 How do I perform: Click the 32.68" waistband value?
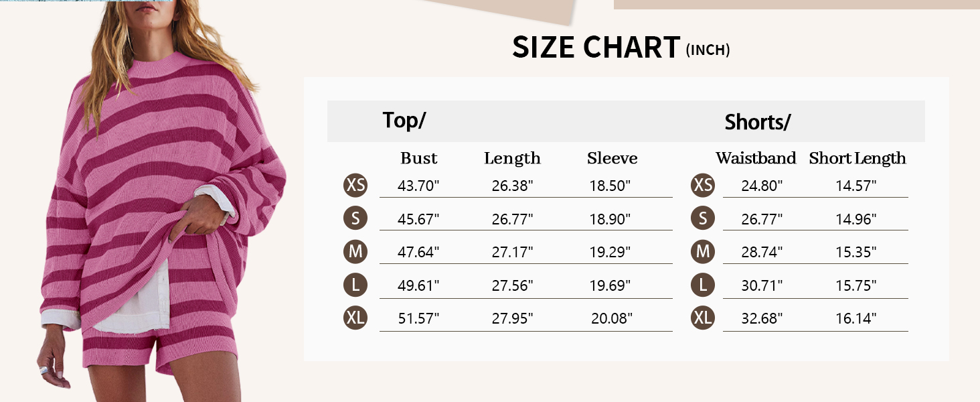762,319
